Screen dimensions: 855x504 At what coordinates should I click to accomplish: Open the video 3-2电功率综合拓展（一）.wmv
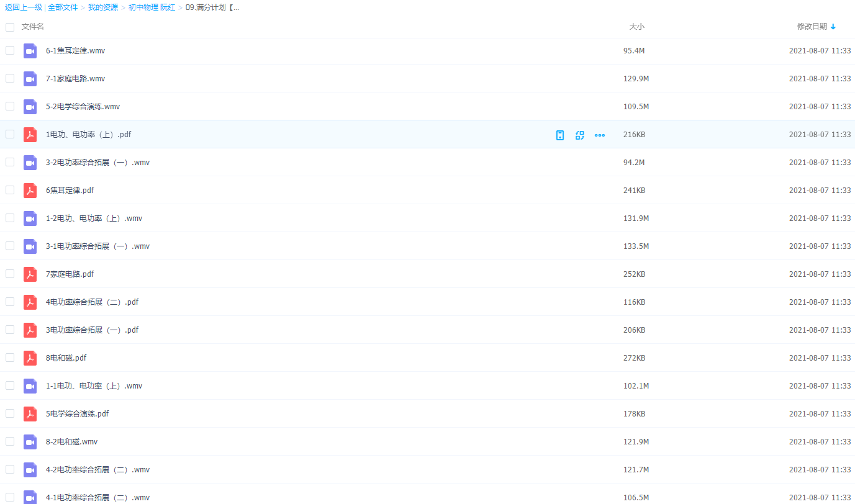click(x=97, y=163)
